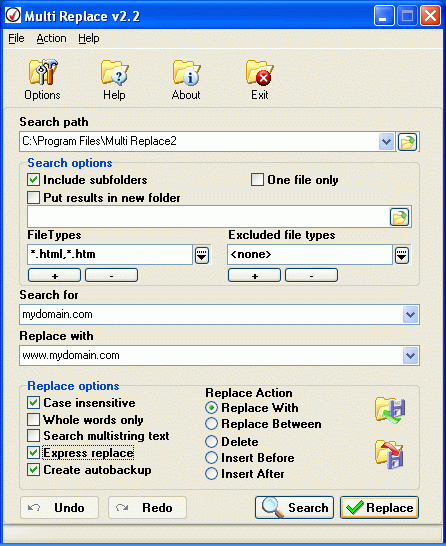Check the One file only option
Viewport: 446px width, 546px height.
point(257,180)
